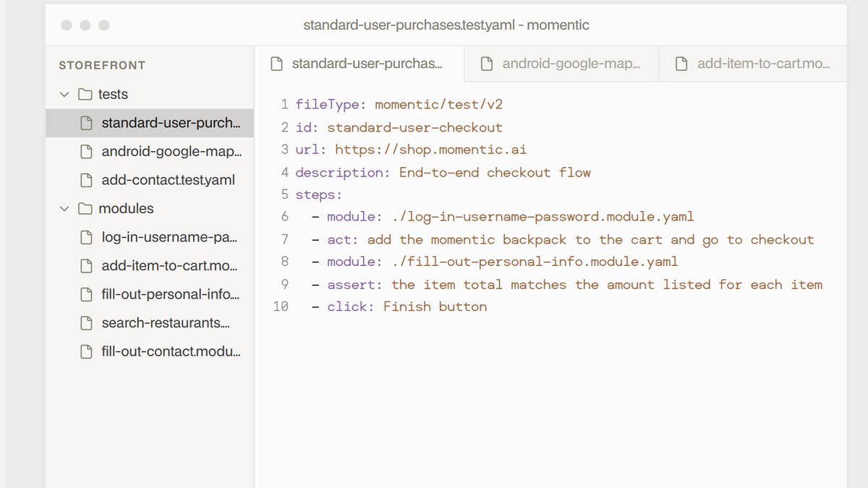Click file icon beside search-restaurants
The image size is (868, 488).
click(x=87, y=323)
